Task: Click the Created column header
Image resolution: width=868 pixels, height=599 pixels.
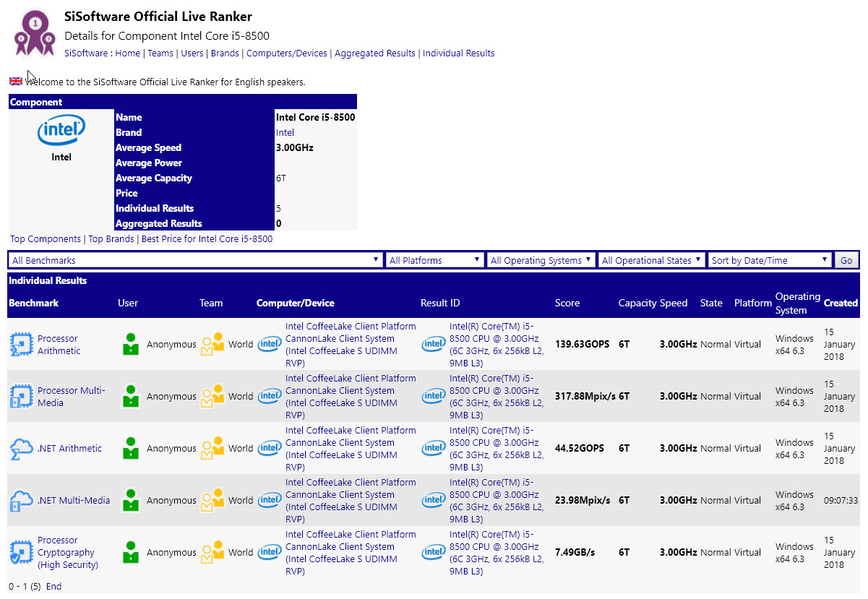Action: (x=841, y=303)
